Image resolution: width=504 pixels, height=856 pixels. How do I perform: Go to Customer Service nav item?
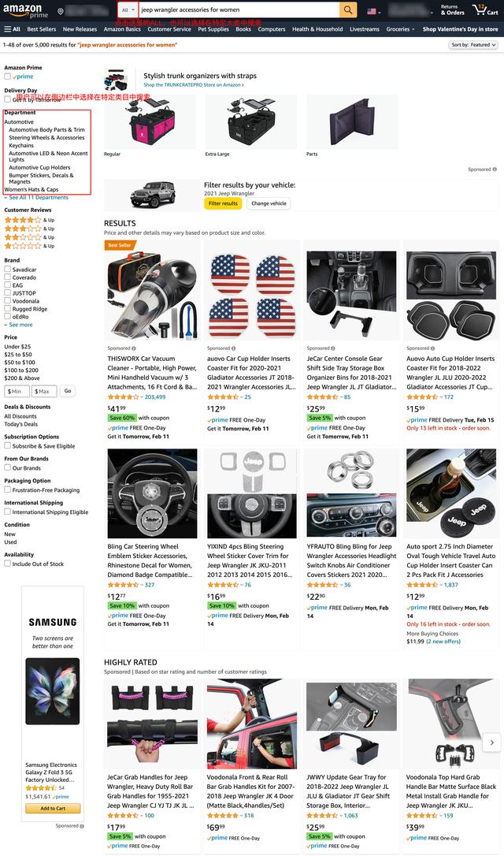pos(169,29)
